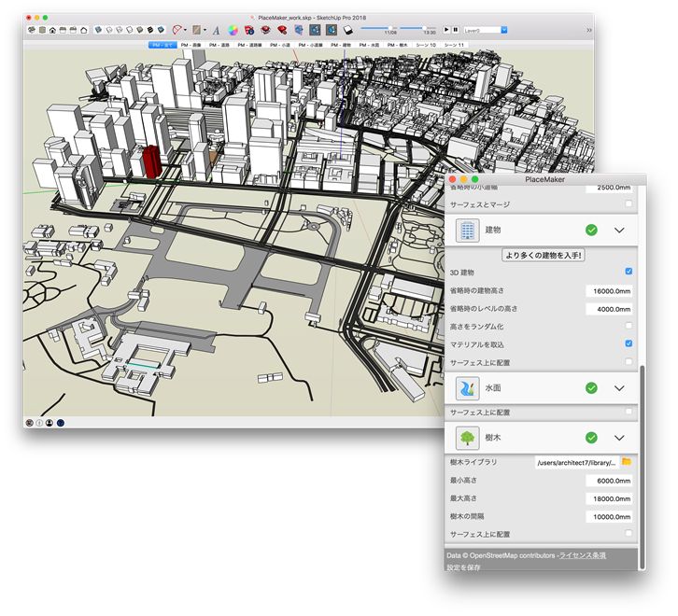Switch to the Front view house icon
Screen dimensions: 678x616
pyautogui.click(x=52, y=30)
